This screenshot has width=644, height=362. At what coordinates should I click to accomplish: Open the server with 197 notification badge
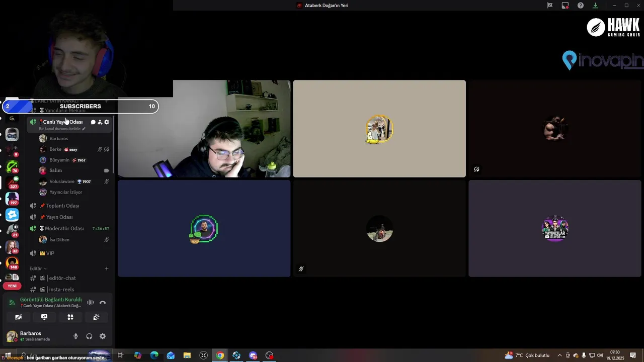pos(12,199)
